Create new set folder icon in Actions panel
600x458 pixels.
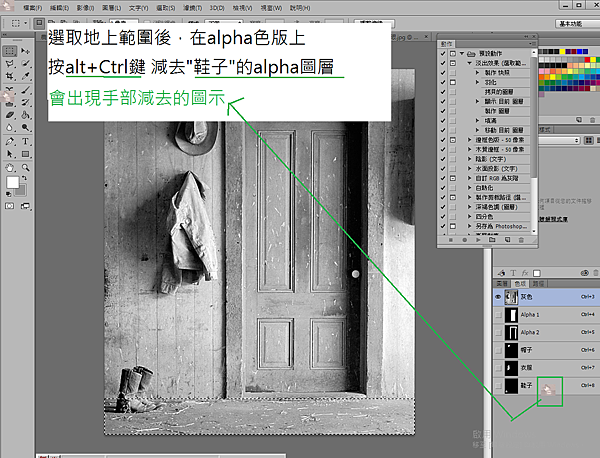(492, 240)
